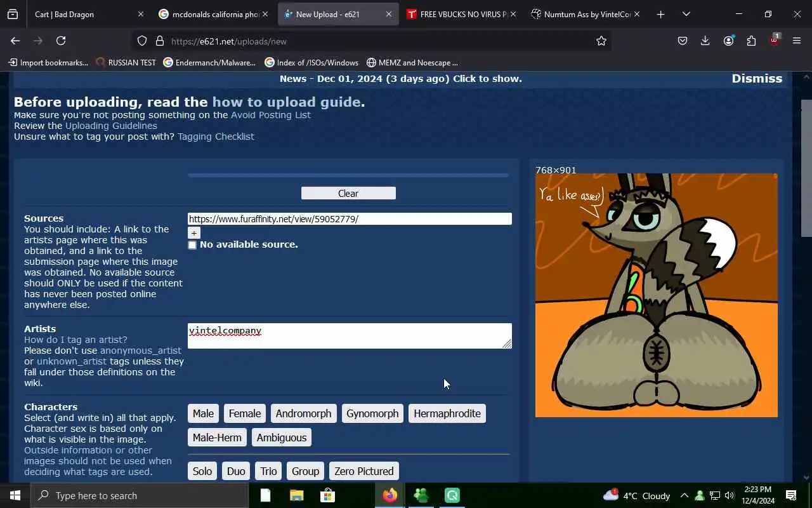
Task: Open How do I tag an artist link
Action: pos(75,340)
